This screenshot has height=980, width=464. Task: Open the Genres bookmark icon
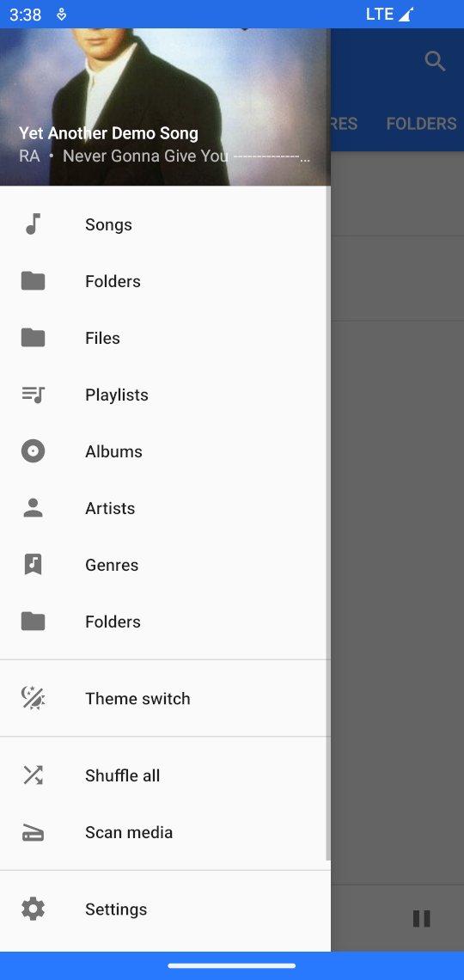tap(34, 565)
